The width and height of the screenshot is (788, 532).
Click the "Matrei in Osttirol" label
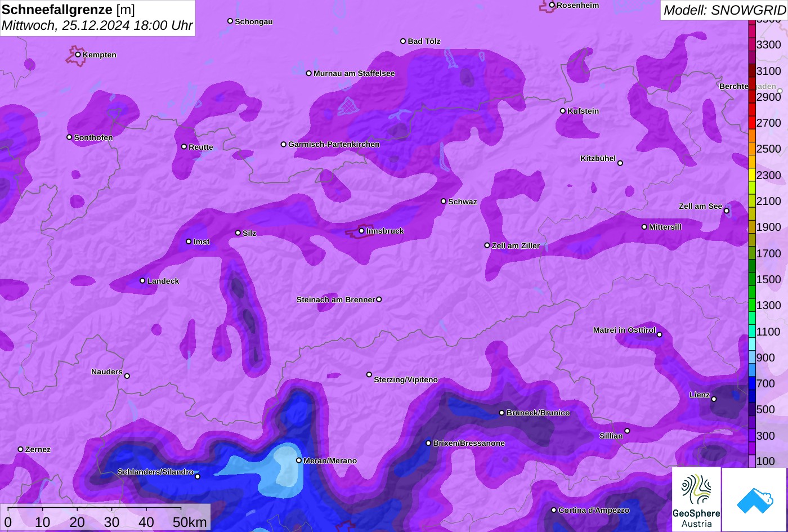(624, 330)
